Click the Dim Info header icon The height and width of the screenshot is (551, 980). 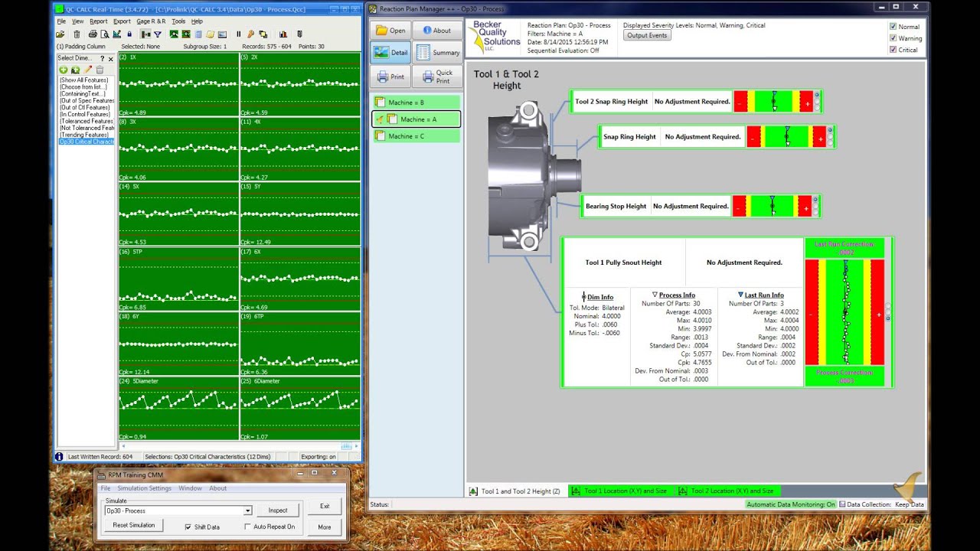click(x=584, y=296)
